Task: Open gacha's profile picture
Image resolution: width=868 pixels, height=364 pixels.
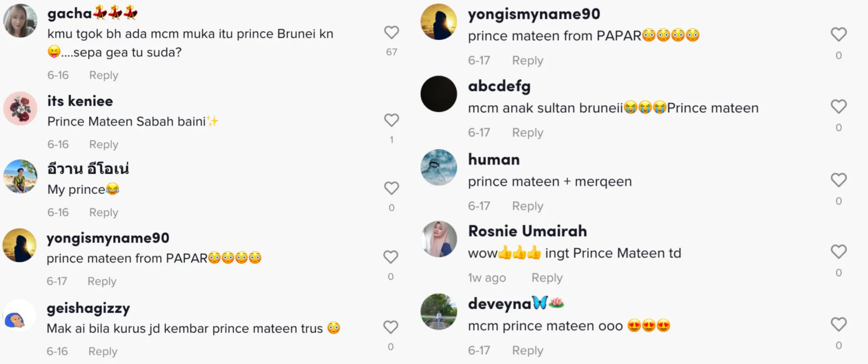Action: [x=20, y=21]
